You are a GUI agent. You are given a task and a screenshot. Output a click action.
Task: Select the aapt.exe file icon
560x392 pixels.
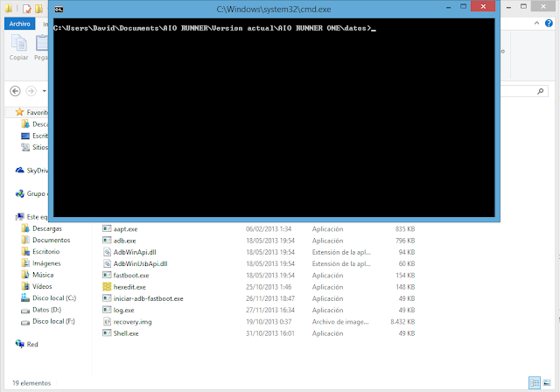click(x=107, y=228)
